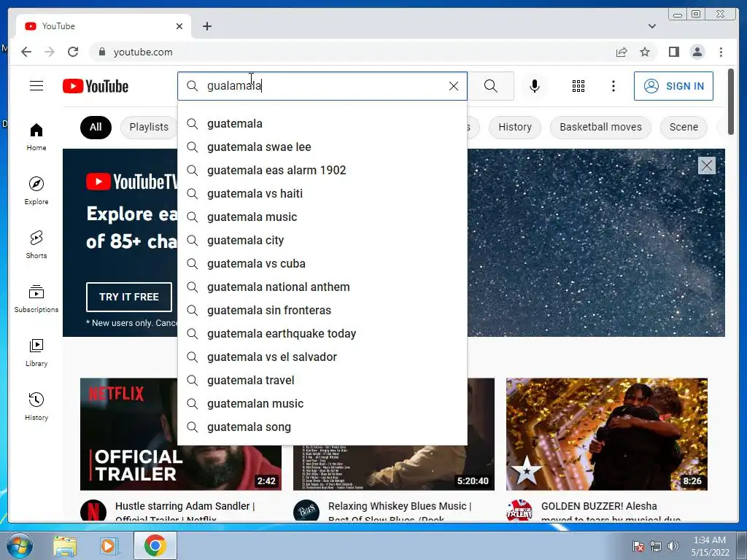Image resolution: width=747 pixels, height=560 pixels.
Task: Choose 'guatemala vs el salvador' suggestion
Action: point(322,357)
